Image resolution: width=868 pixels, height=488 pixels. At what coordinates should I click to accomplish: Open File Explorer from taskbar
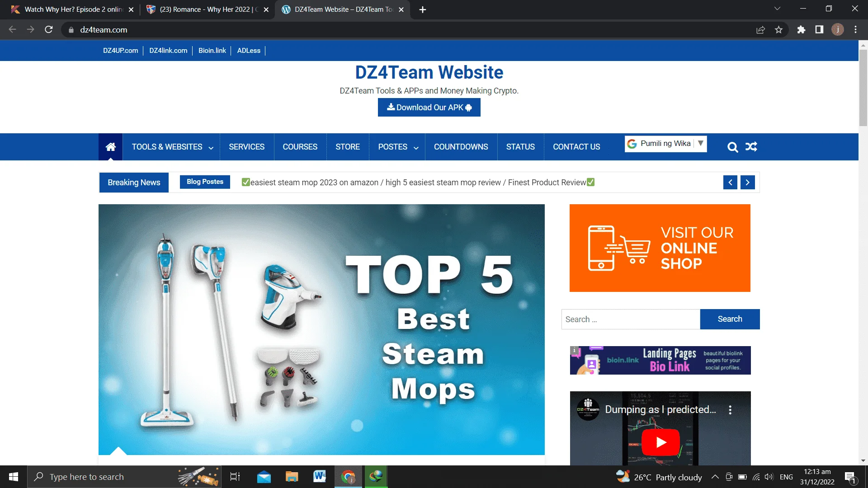[292, 477]
